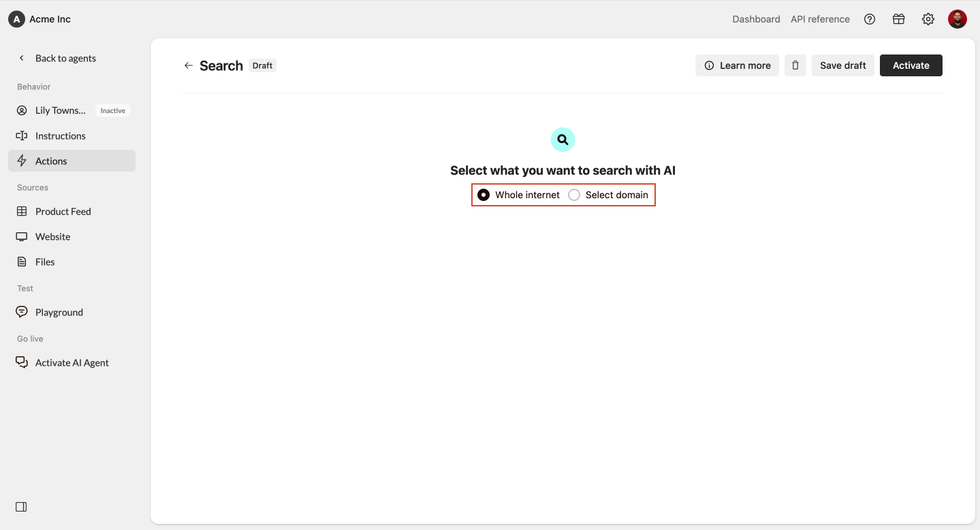
Task: Click the Dashboard link
Action: coord(756,19)
